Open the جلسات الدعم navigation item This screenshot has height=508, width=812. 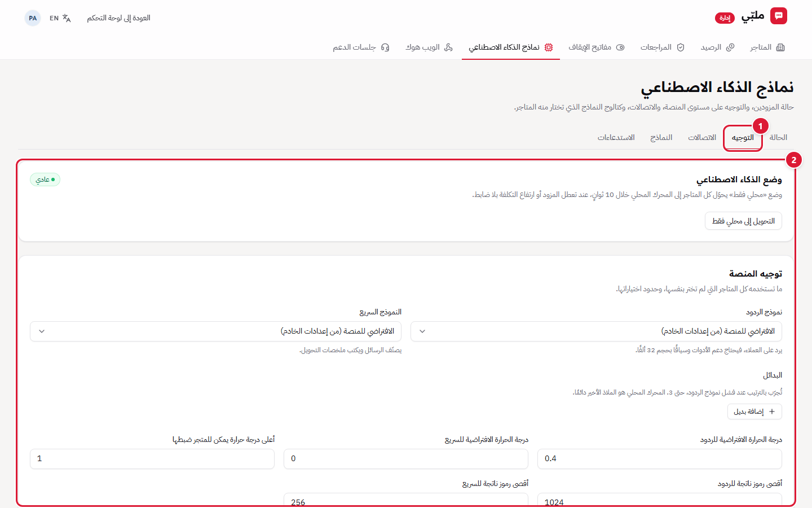[x=361, y=47]
